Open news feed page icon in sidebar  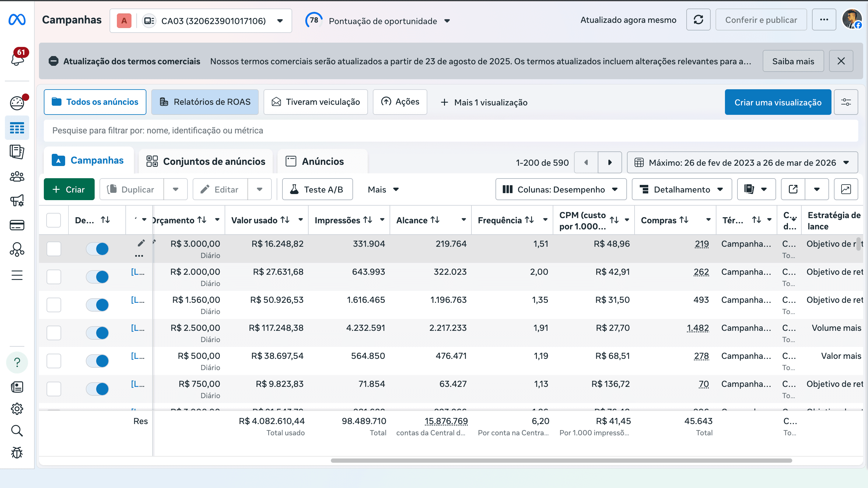[x=17, y=387]
